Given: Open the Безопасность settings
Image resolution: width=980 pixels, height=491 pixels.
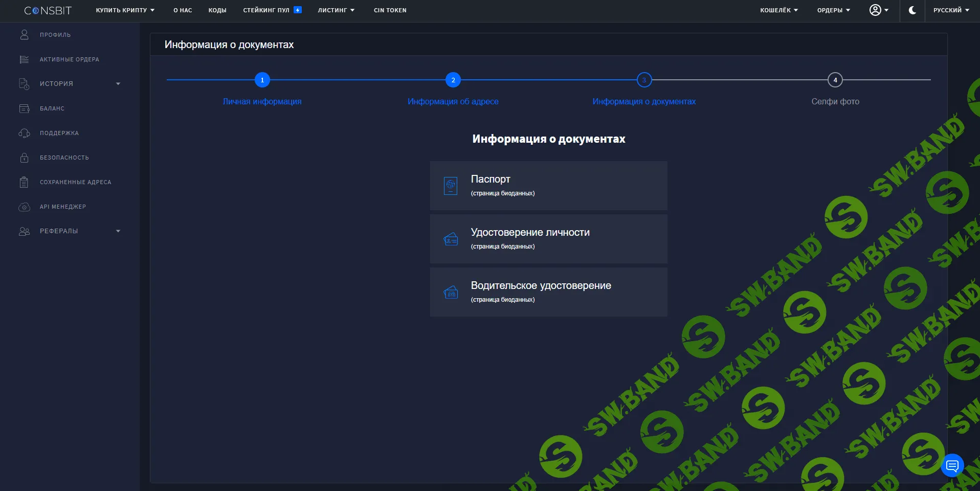Looking at the screenshot, I should [64, 158].
